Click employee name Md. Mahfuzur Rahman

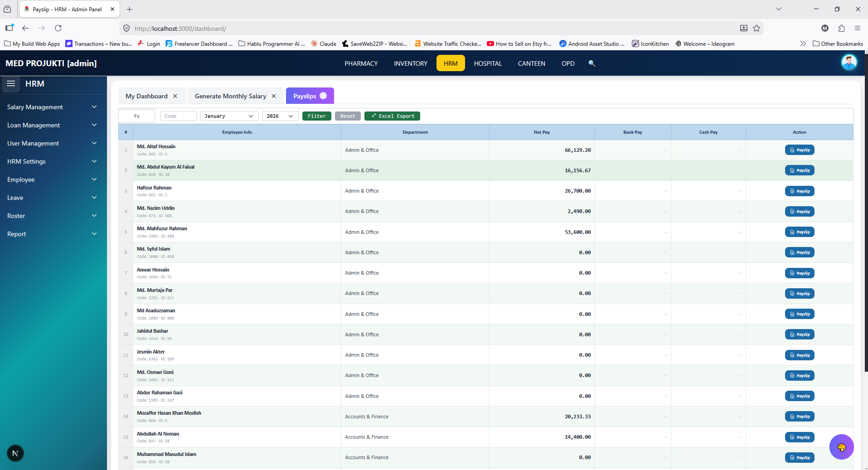[x=162, y=228]
